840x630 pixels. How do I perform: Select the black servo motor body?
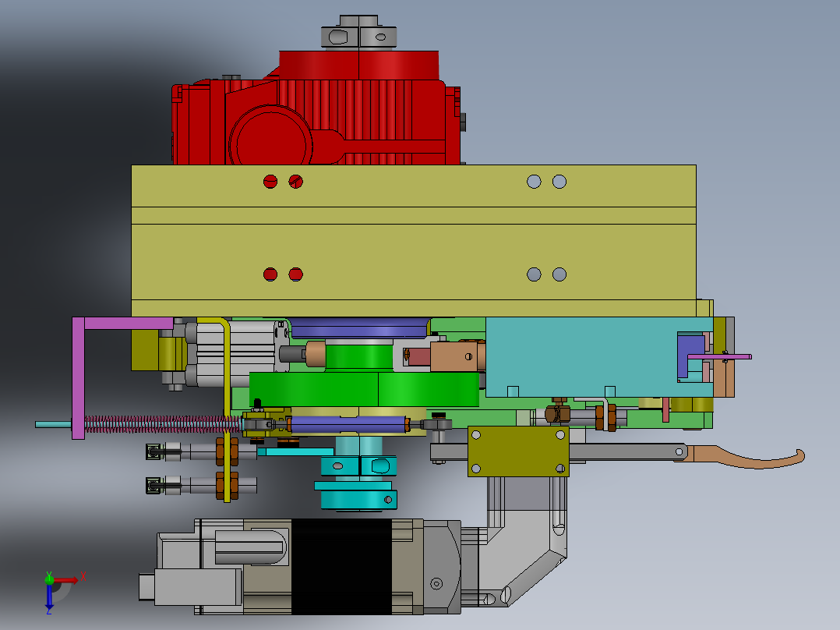tap(341, 567)
